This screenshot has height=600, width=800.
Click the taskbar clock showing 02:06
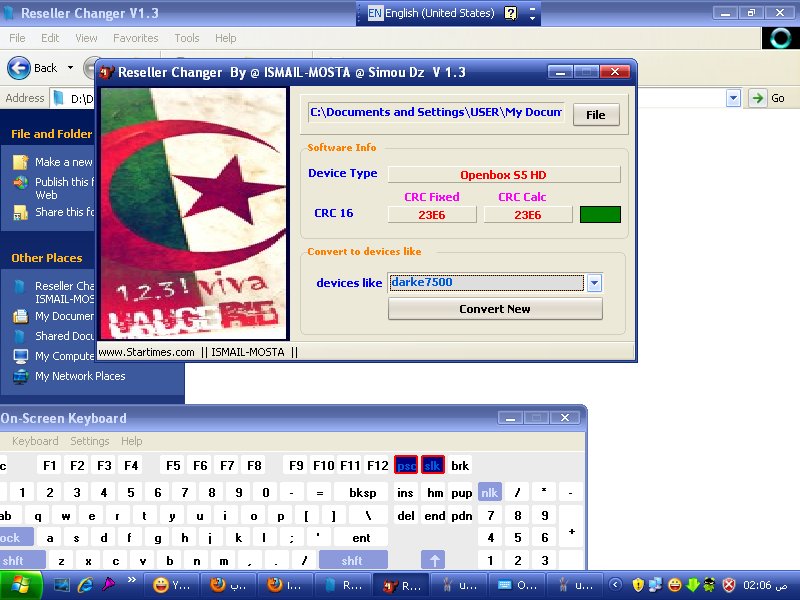point(763,585)
